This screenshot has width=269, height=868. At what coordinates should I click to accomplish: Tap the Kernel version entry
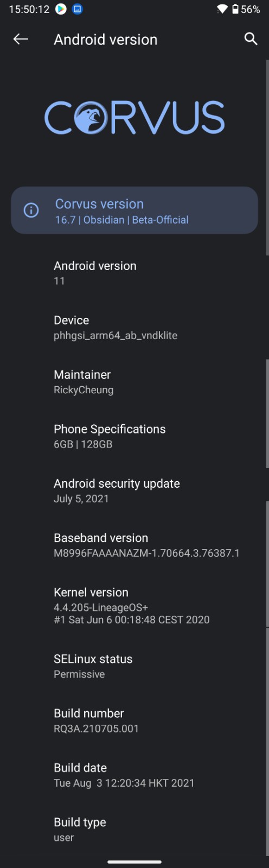pyautogui.click(x=134, y=605)
